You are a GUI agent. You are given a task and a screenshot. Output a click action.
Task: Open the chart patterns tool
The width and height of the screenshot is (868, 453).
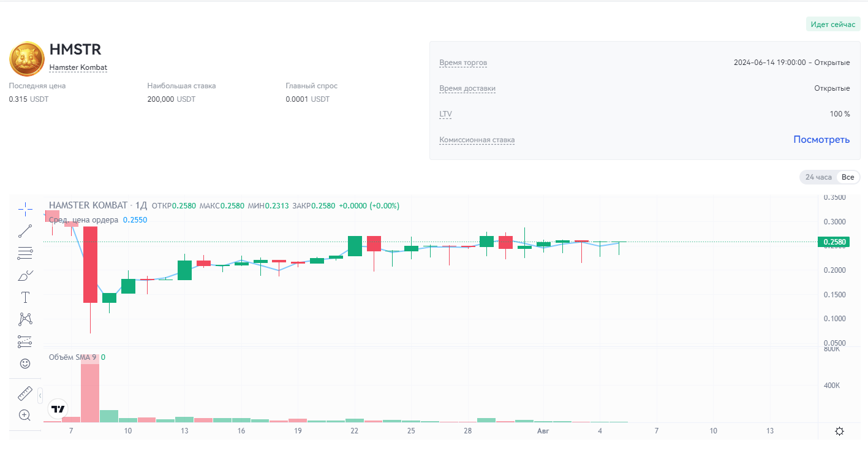pos(25,319)
